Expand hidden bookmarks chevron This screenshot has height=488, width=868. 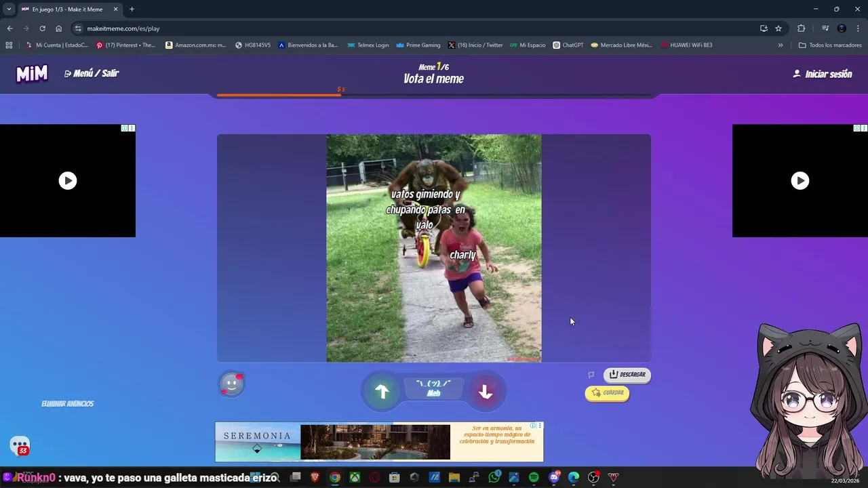pyautogui.click(x=781, y=45)
